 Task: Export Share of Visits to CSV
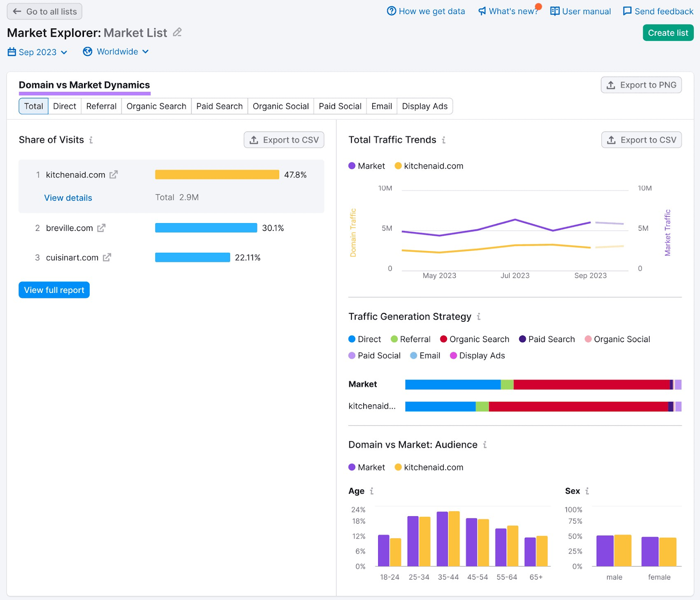284,140
